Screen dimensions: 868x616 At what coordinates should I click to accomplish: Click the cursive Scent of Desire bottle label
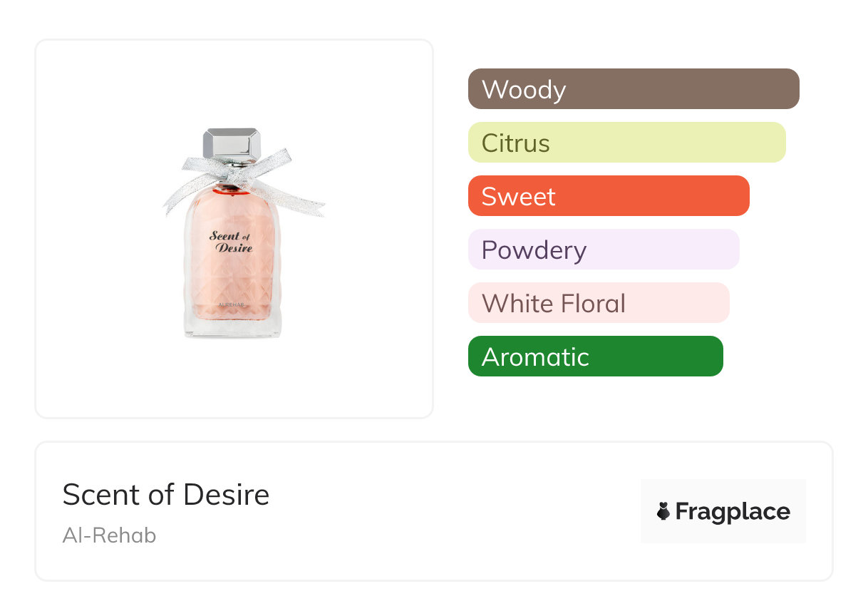pos(231,241)
